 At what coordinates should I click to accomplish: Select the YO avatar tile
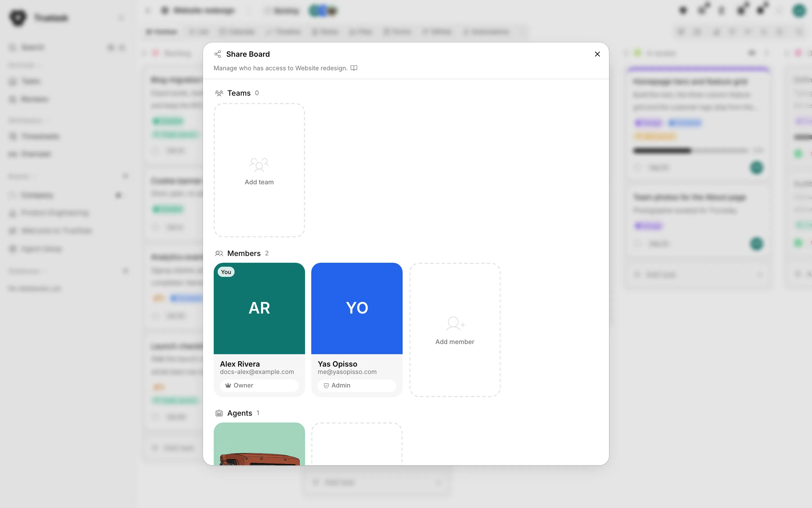(x=357, y=308)
